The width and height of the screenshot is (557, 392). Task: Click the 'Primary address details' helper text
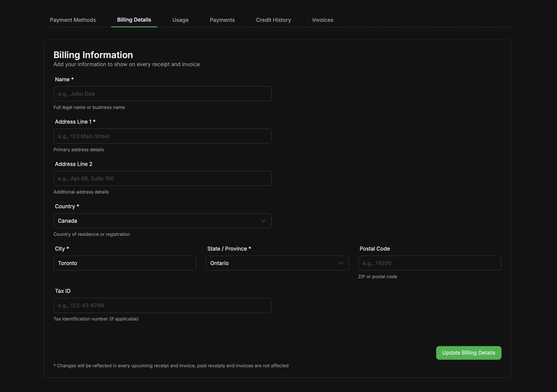(79, 150)
